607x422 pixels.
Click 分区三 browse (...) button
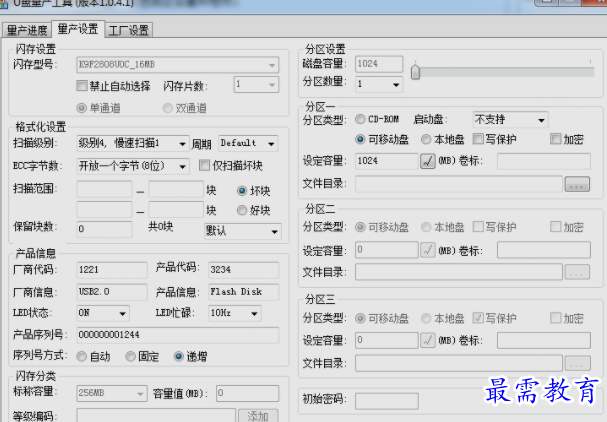[x=577, y=363]
